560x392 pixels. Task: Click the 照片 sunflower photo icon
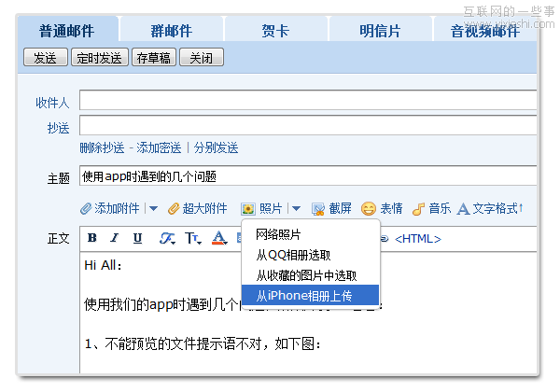pyautogui.click(x=248, y=209)
